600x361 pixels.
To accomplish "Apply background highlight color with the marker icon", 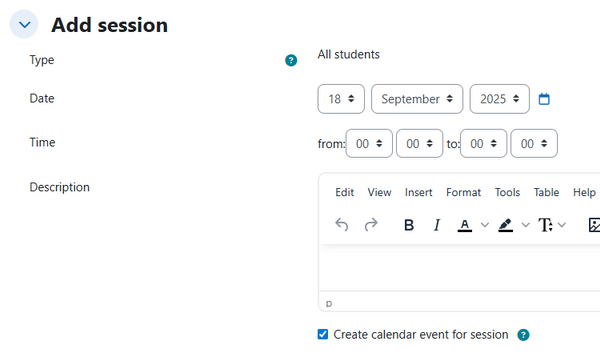I will 505,225.
